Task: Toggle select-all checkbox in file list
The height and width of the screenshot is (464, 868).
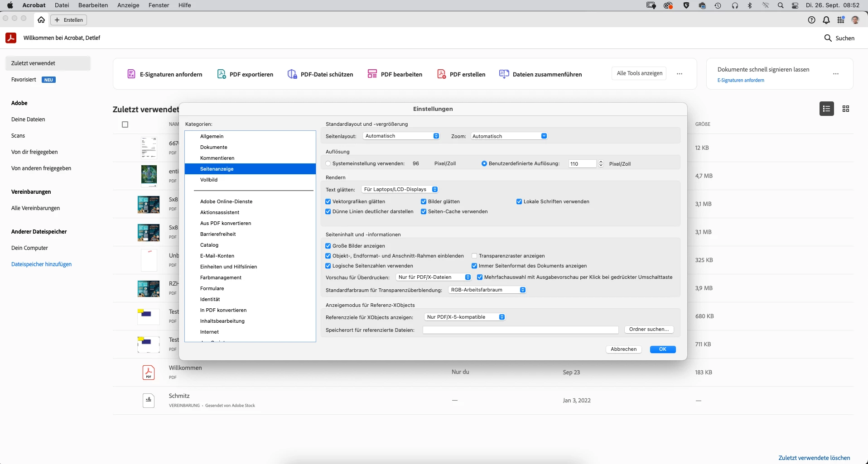Action: pos(125,124)
